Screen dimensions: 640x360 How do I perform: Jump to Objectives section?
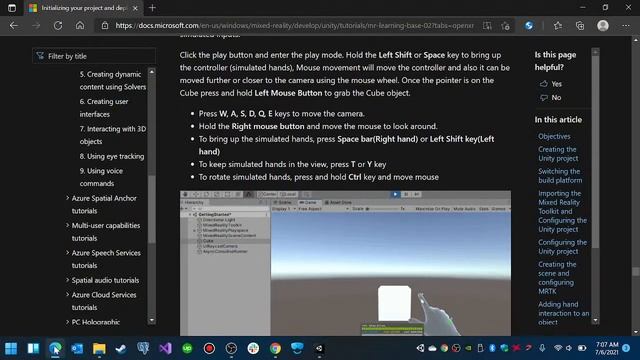tap(554, 136)
